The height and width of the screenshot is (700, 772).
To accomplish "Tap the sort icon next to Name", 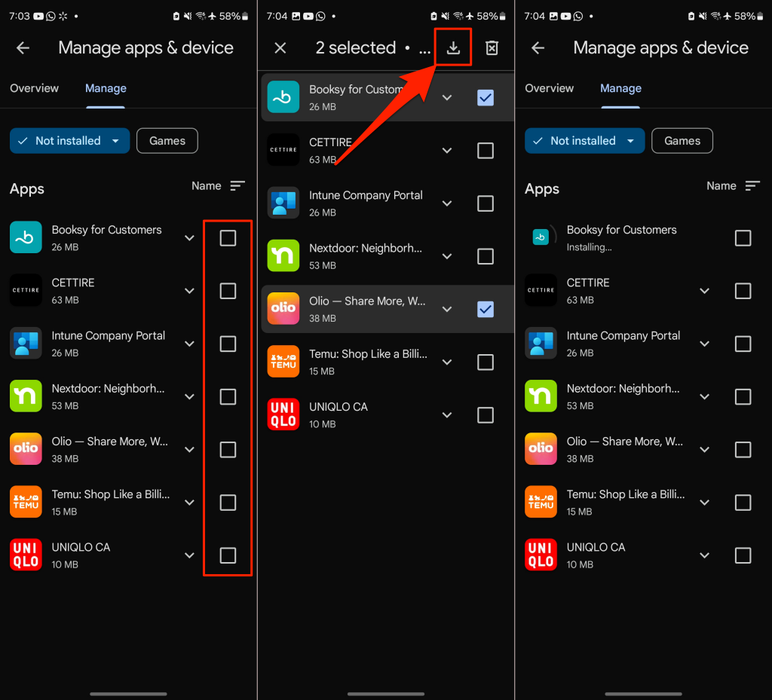I will coord(237,185).
